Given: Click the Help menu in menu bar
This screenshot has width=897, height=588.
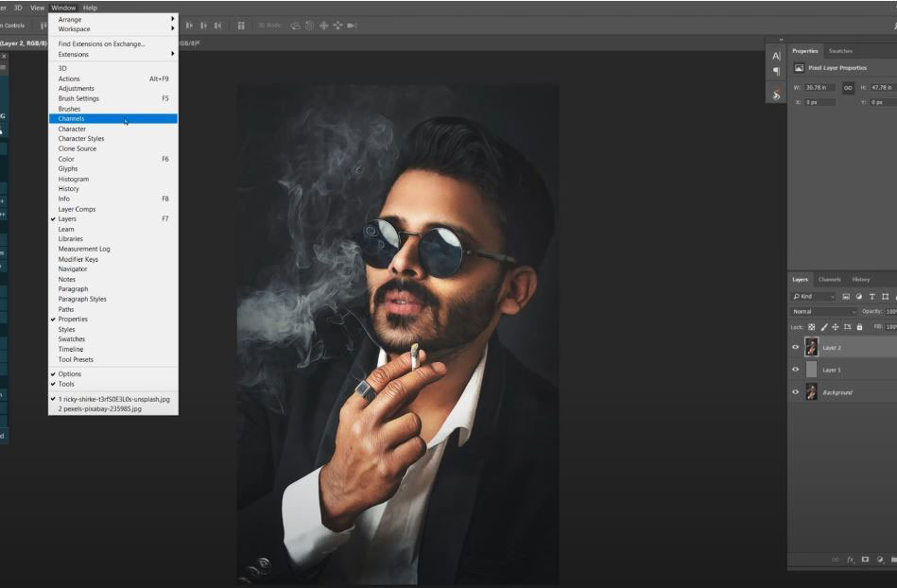Looking at the screenshot, I should pos(90,8).
